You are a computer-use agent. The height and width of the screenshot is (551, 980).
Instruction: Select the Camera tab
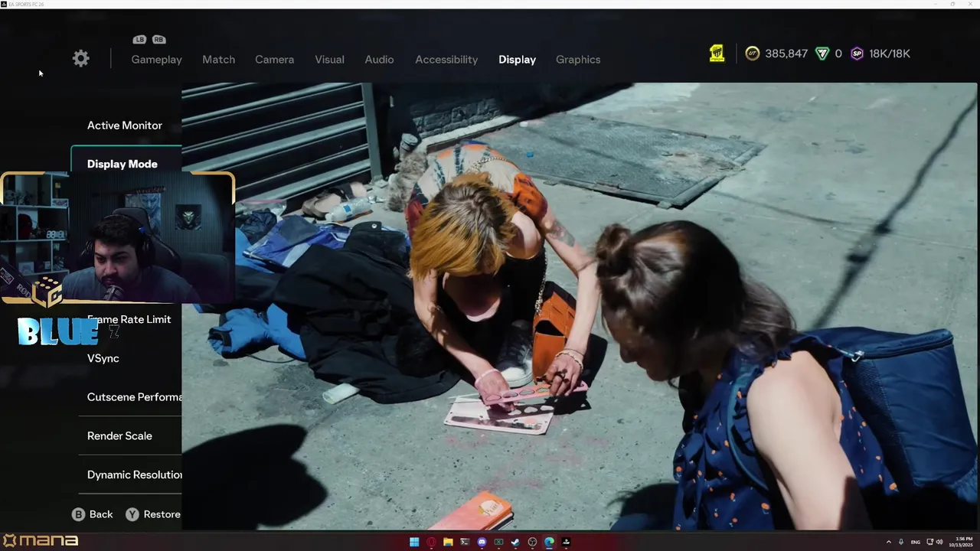(274, 60)
